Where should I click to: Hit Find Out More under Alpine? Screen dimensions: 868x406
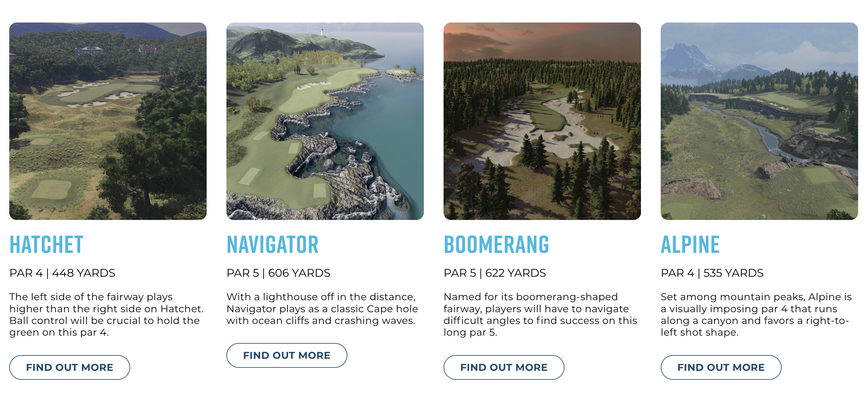(721, 367)
